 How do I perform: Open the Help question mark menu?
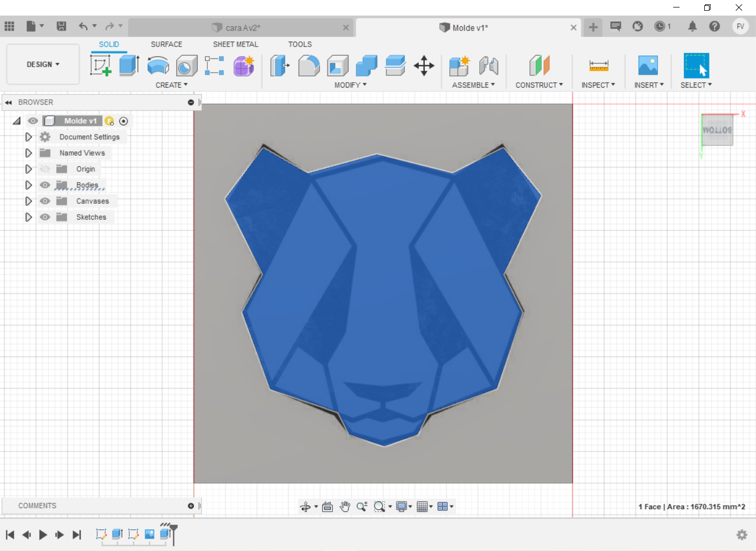coord(715,26)
